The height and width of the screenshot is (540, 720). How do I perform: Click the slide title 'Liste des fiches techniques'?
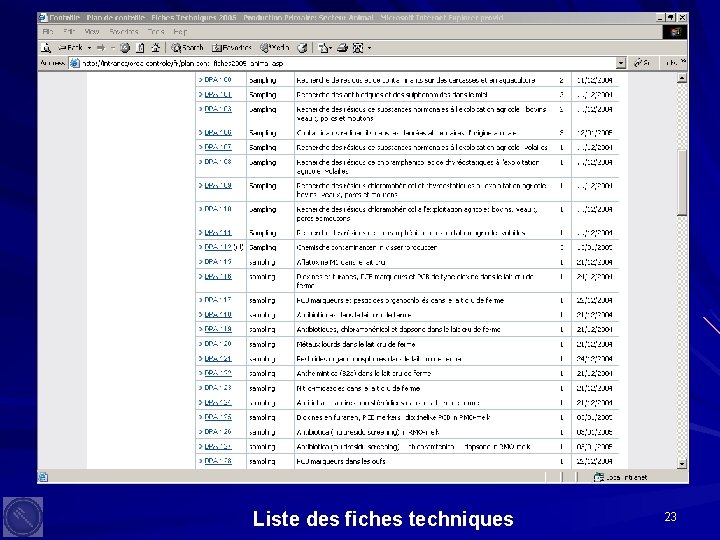click(383, 519)
